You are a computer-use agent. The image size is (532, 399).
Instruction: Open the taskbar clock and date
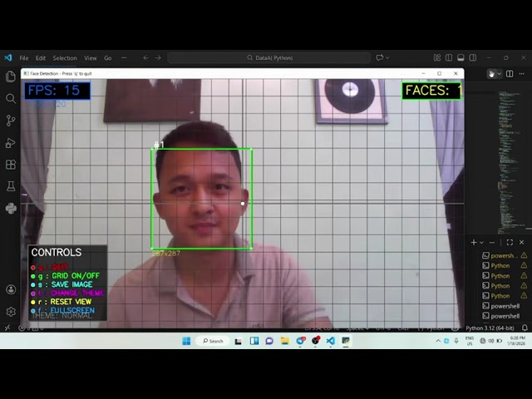point(516,341)
